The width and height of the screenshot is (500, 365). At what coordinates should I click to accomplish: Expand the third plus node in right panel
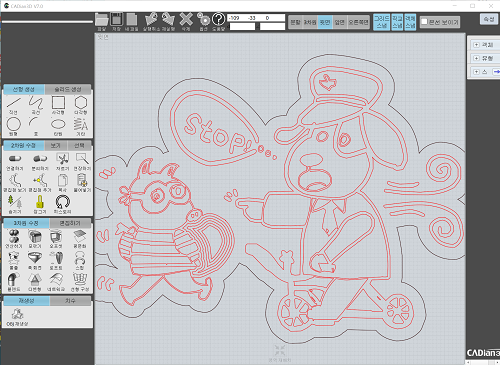point(476,72)
